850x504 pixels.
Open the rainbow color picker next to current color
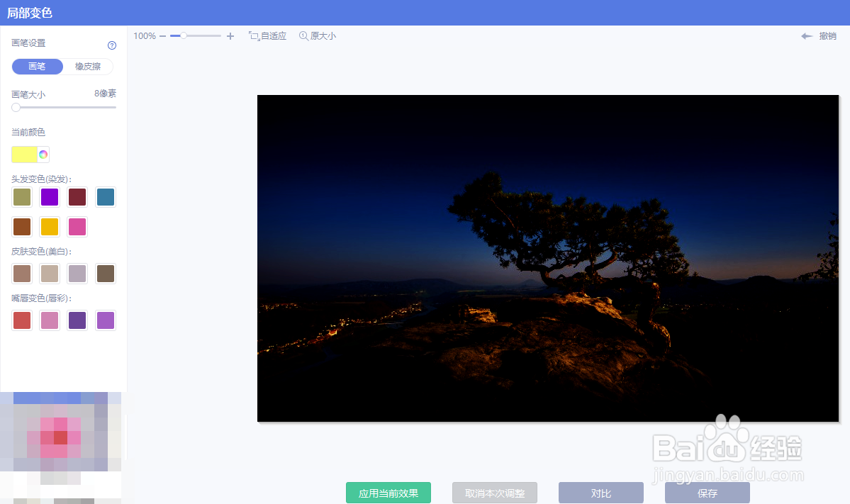[x=42, y=154]
